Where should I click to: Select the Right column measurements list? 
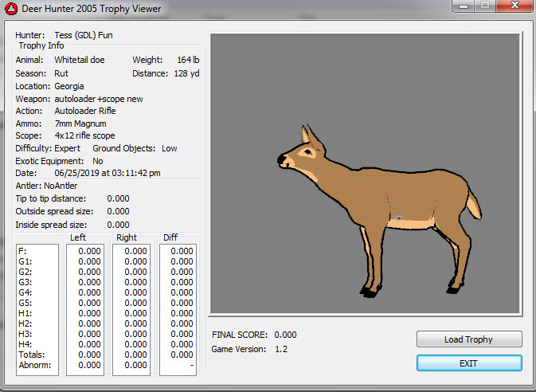(x=131, y=309)
